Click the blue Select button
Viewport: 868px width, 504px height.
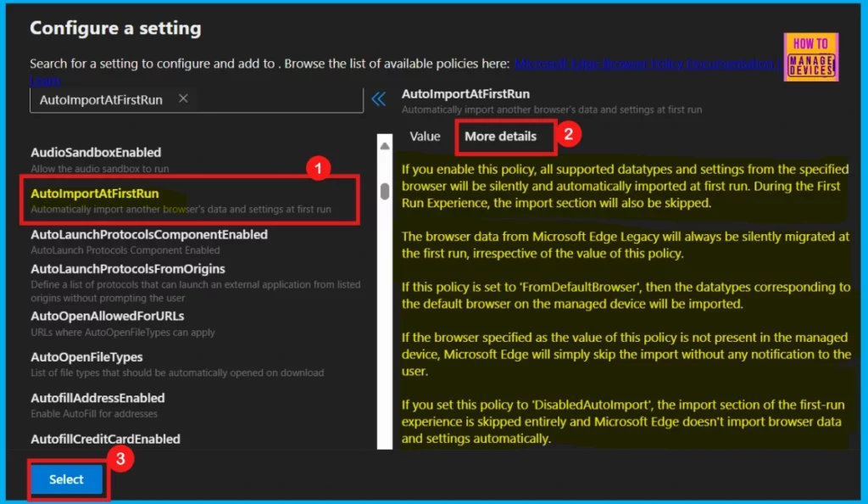(66, 479)
